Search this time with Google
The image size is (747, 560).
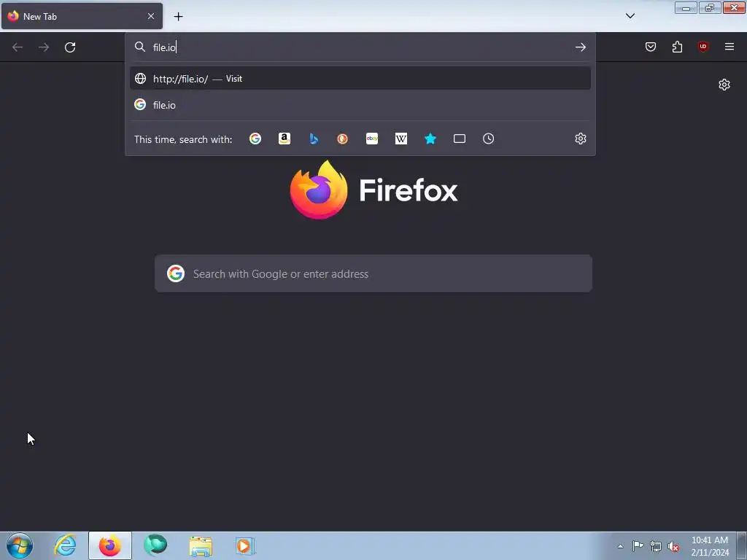click(255, 139)
